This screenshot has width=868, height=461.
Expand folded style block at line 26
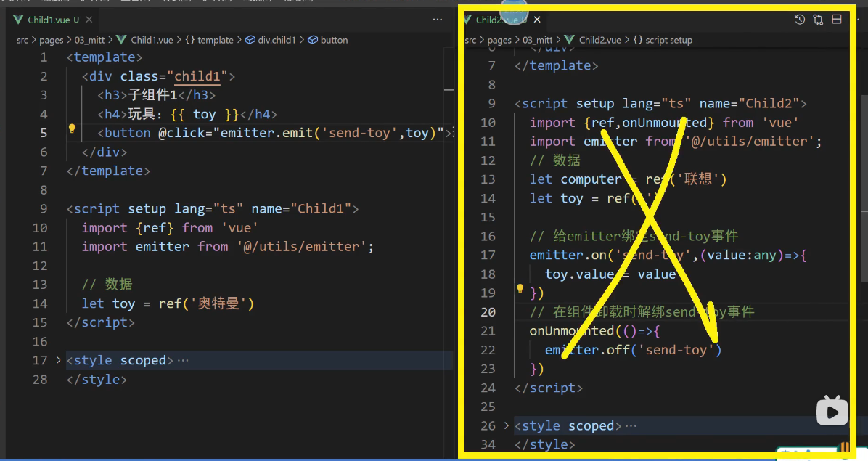tap(506, 425)
